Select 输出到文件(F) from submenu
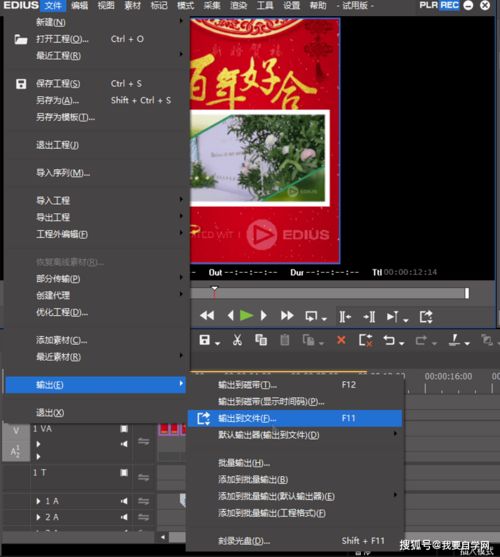 [x=295, y=418]
